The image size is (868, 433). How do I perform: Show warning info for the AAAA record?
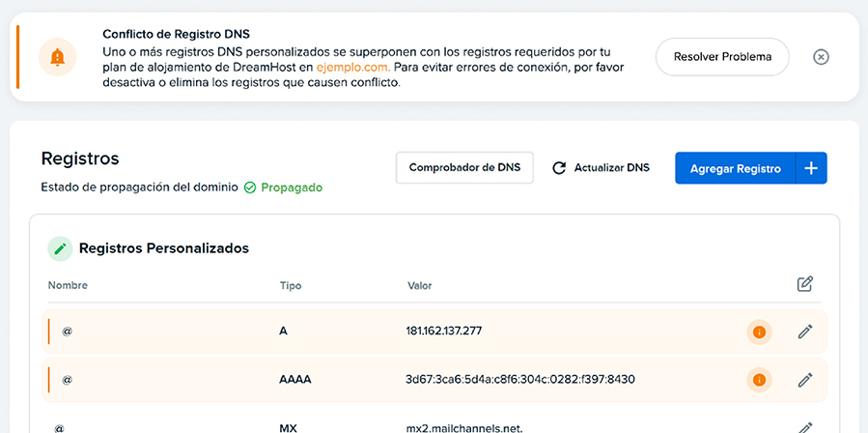point(759,380)
